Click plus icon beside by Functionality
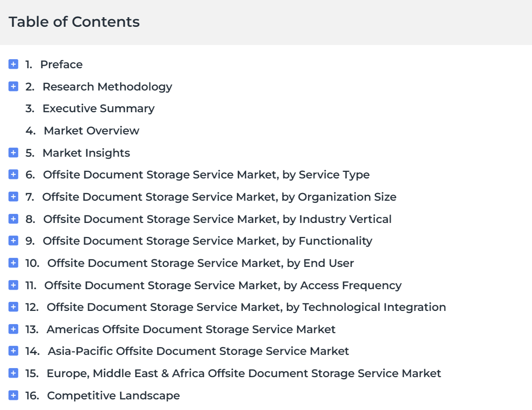 coord(13,241)
